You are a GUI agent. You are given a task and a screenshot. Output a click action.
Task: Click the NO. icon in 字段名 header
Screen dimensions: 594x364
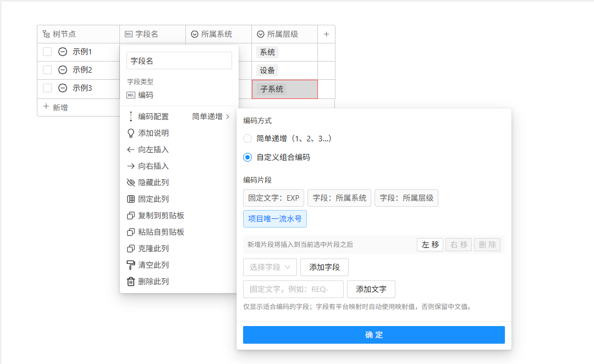129,34
